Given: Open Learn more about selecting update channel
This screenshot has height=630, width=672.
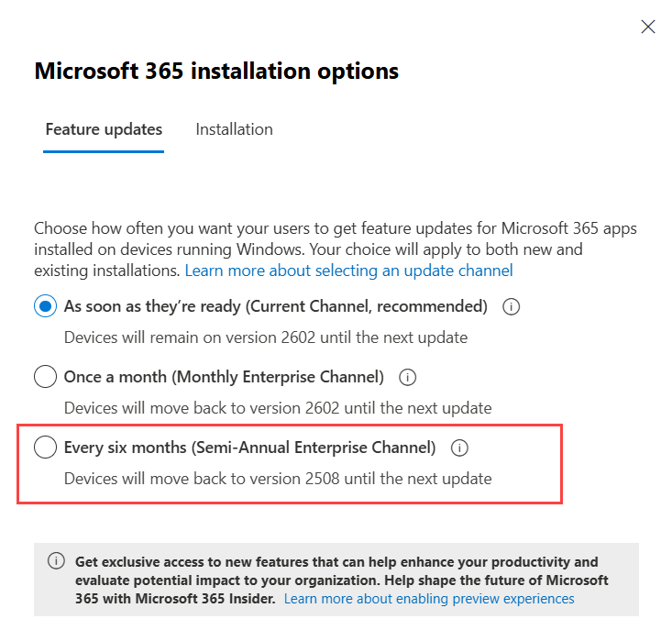Looking at the screenshot, I should tap(348, 271).
